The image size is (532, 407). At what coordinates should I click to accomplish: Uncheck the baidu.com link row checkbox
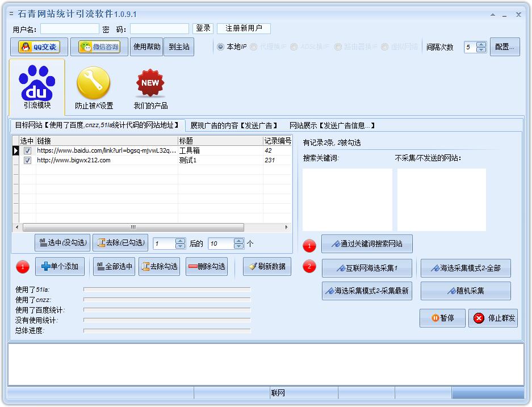[27, 151]
